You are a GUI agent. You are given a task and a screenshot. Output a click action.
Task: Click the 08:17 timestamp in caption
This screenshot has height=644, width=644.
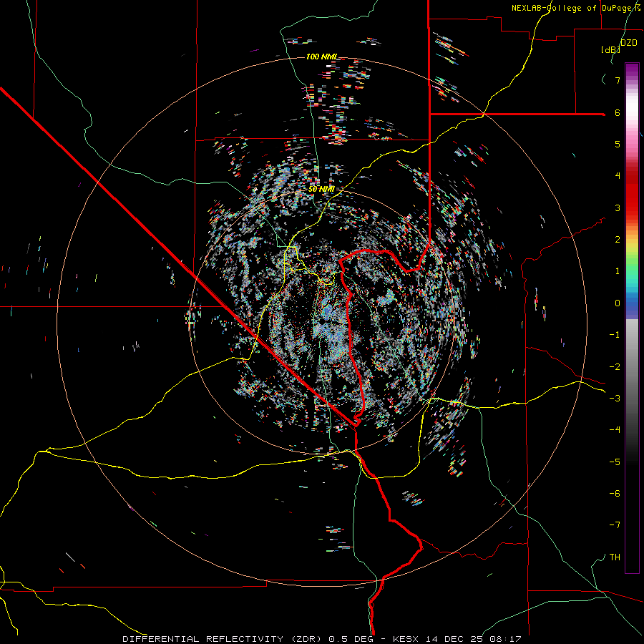506,639
